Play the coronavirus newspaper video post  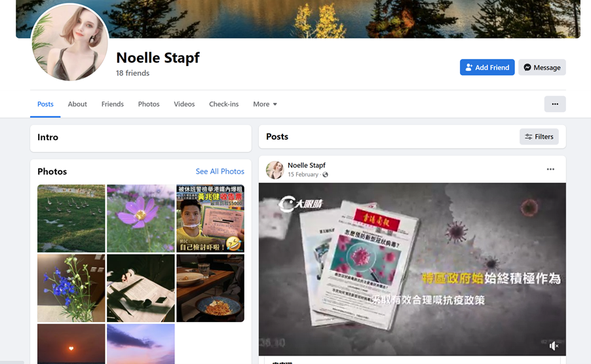tap(412, 269)
